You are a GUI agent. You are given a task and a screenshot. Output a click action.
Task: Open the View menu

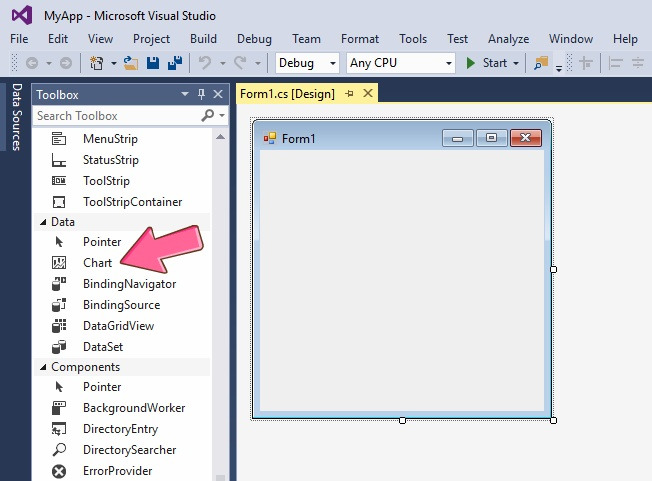point(100,39)
